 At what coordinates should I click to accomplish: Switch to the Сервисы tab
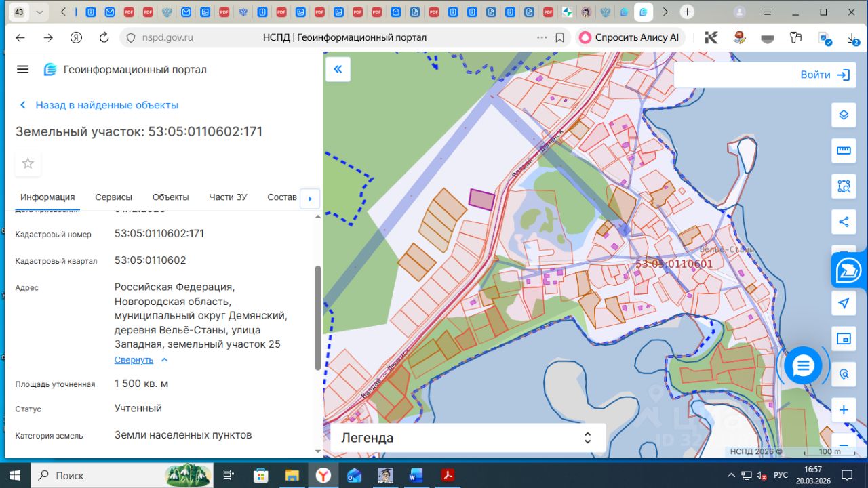[113, 197]
